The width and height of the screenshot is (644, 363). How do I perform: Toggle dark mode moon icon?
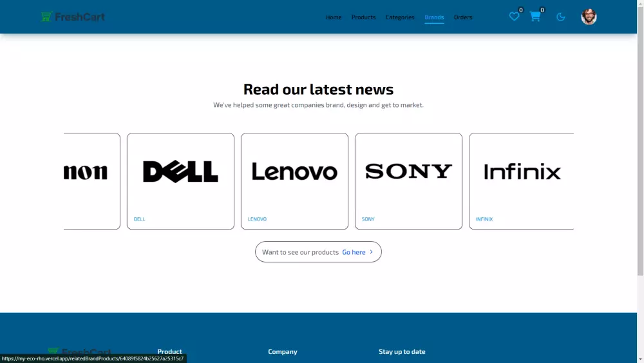[x=561, y=17]
